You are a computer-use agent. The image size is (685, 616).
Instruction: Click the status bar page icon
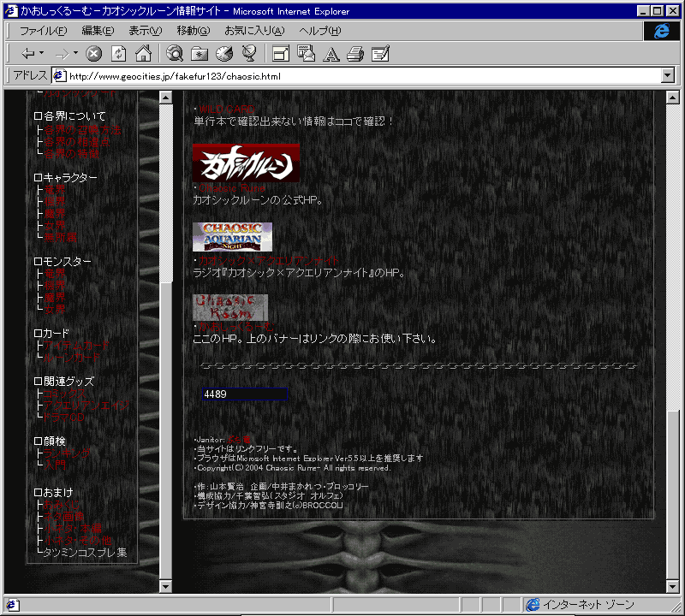[12, 605]
